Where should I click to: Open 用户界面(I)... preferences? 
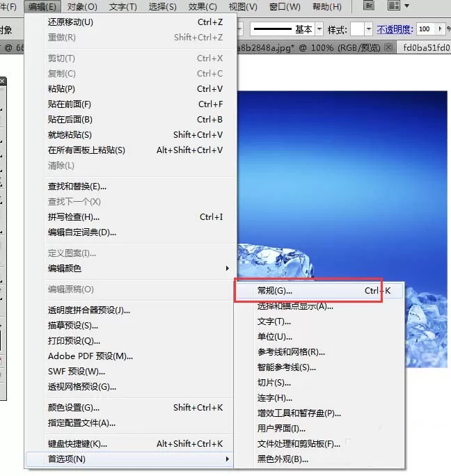click(x=319, y=429)
